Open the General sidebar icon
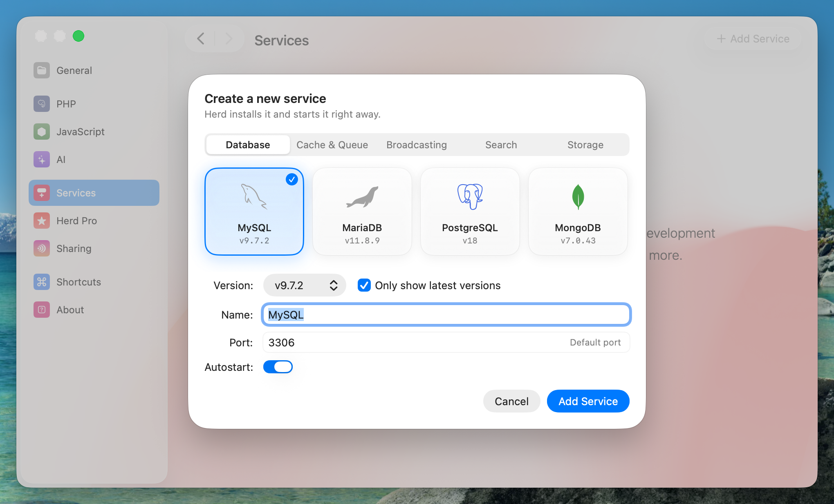 (x=42, y=70)
